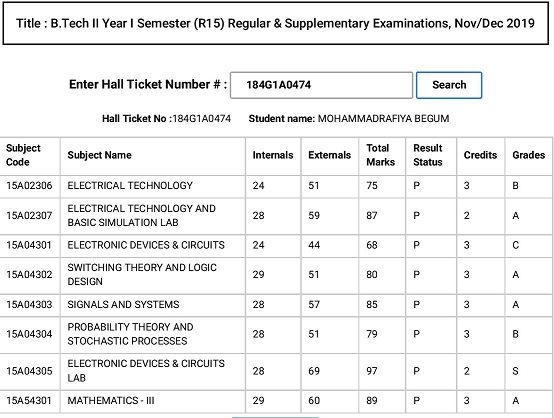
Task: Click ELECTRONIC DEVICES & CIRCUITS subject name
Action: tap(146, 245)
